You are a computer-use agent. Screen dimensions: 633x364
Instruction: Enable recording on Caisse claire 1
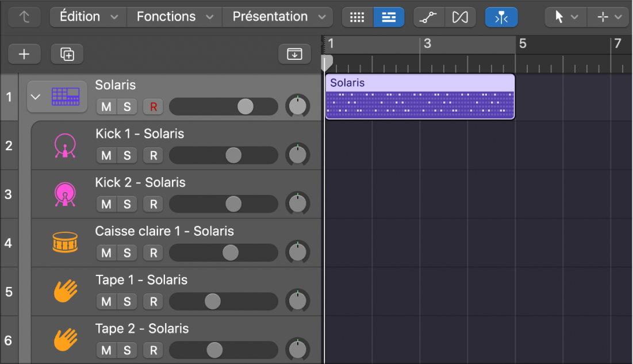pyautogui.click(x=152, y=253)
